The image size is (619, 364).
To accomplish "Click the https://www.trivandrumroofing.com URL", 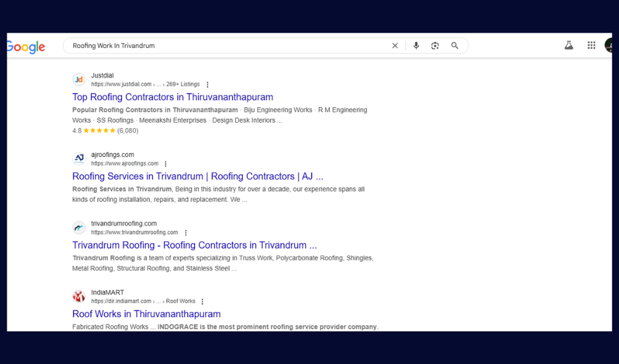I will [x=134, y=232].
